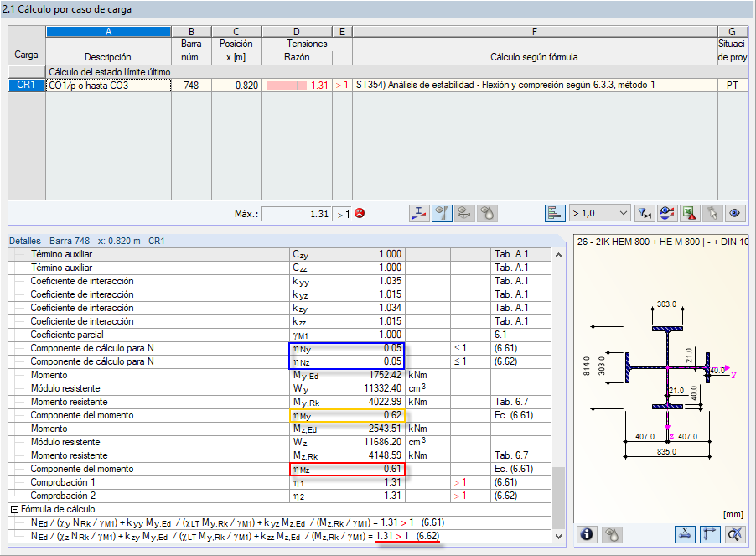Image resolution: width=756 pixels, height=556 pixels.
Task: Click the stress beam icon in toolbar
Action: coord(420,214)
